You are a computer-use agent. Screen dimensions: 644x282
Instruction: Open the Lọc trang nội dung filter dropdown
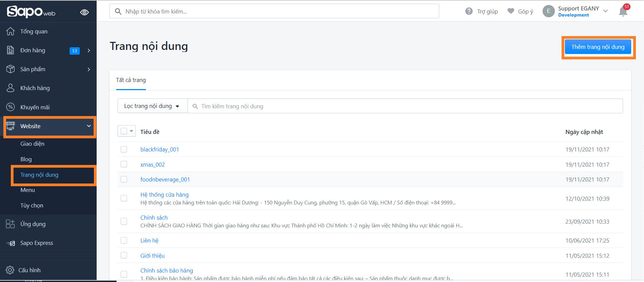pyautogui.click(x=152, y=106)
